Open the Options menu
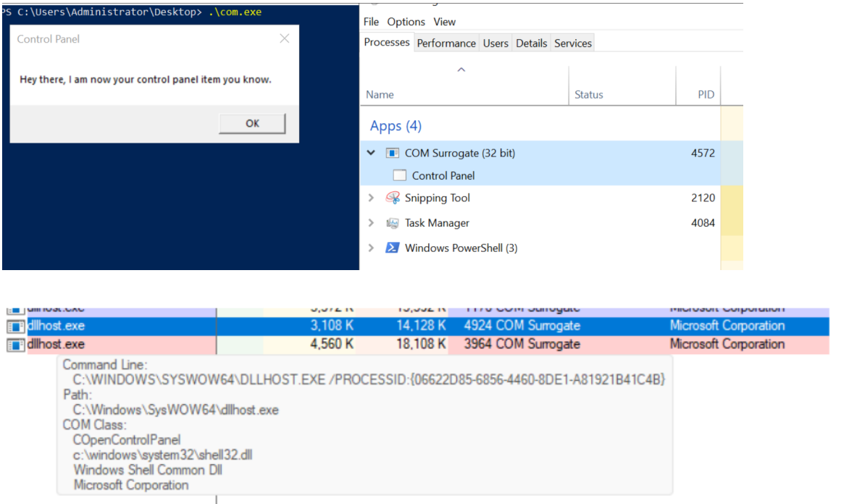 (x=406, y=22)
